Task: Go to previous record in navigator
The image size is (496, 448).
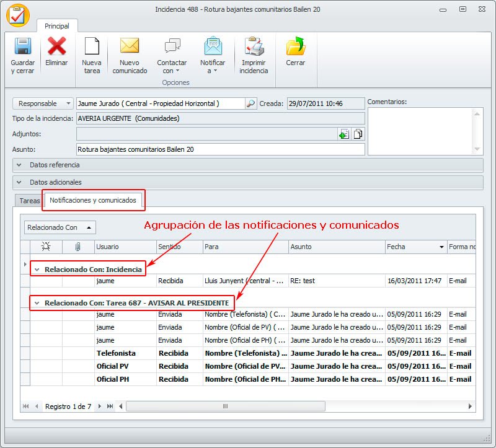Action: 37,406
